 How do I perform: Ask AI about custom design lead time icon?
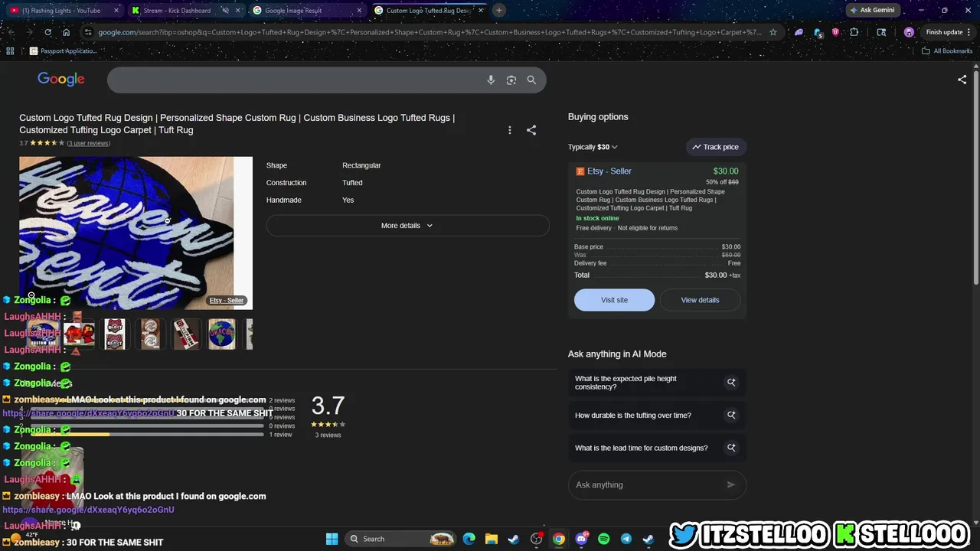point(731,448)
